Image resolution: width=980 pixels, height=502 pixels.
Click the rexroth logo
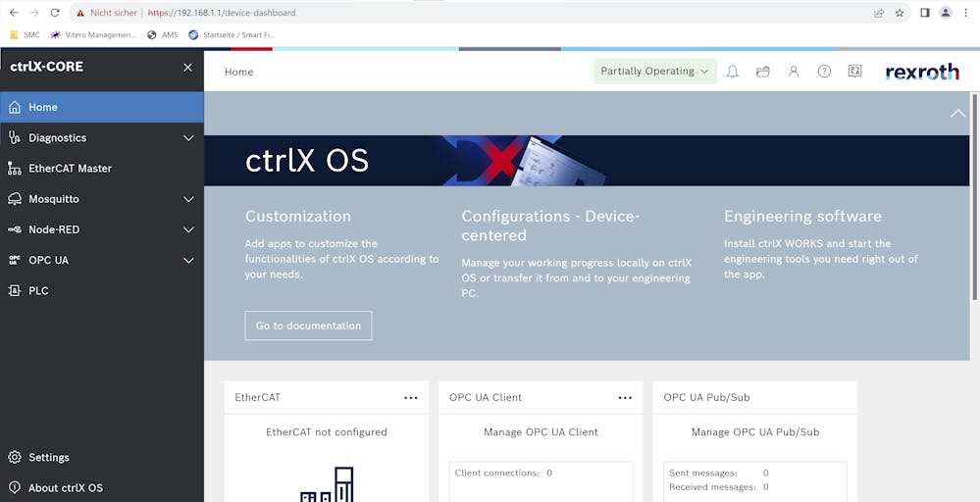tap(922, 72)
